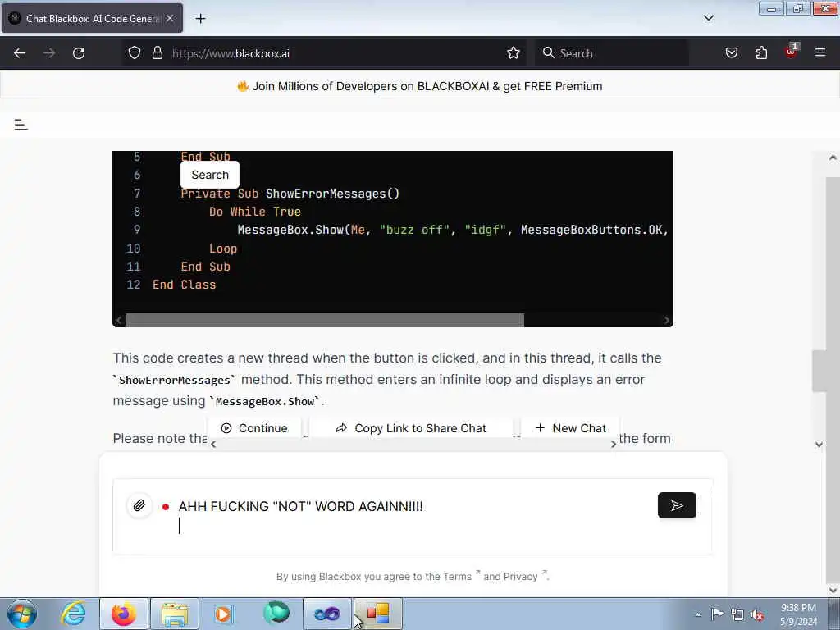
Task: Open the Terms link
Action: pyautogui.click(x=457, y=577)
